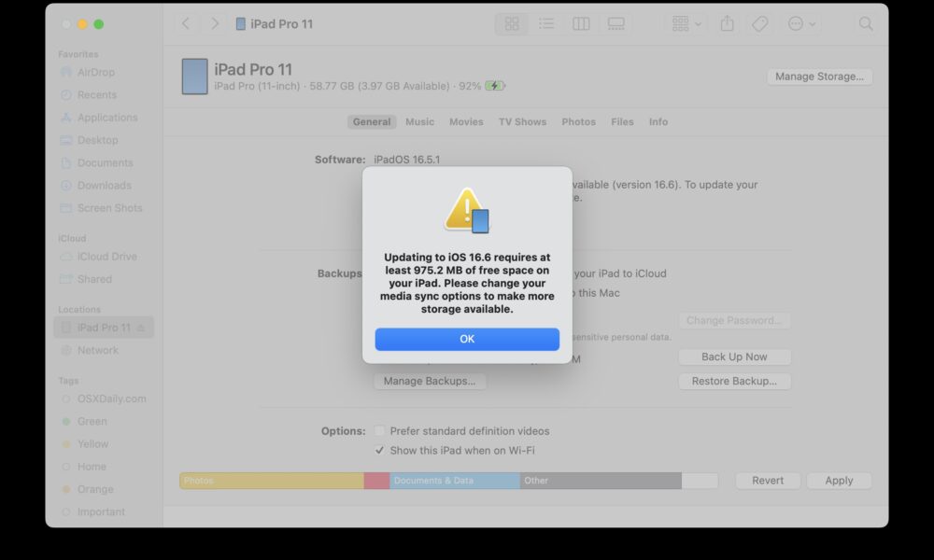
Task: Click the Search magnifier icon
Action: pos(866,24)
